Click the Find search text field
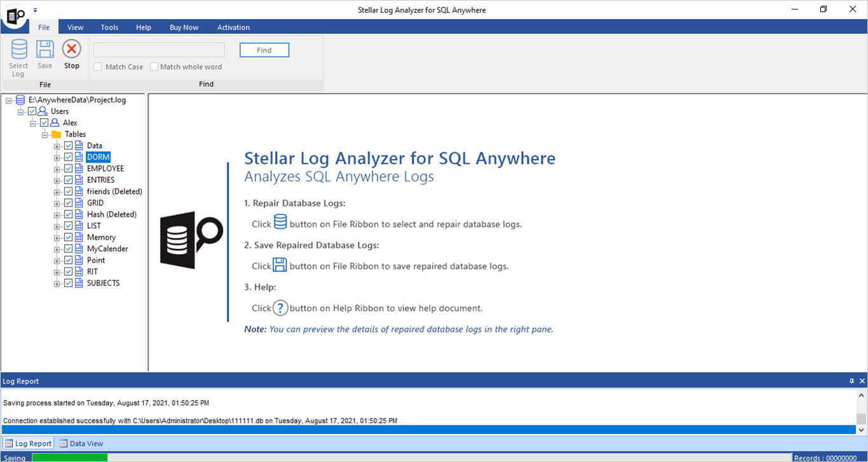 [159, 50]
